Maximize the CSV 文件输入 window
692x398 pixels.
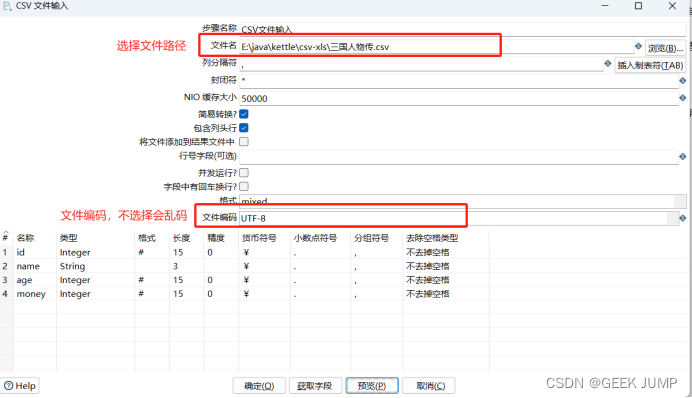click(638, 6)
